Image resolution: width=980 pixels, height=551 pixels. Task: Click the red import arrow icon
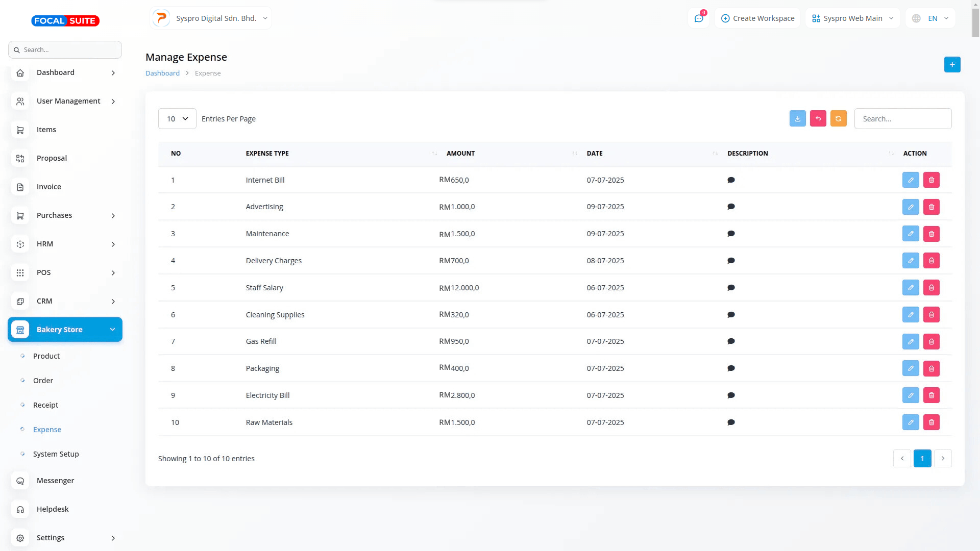[818, 118]
